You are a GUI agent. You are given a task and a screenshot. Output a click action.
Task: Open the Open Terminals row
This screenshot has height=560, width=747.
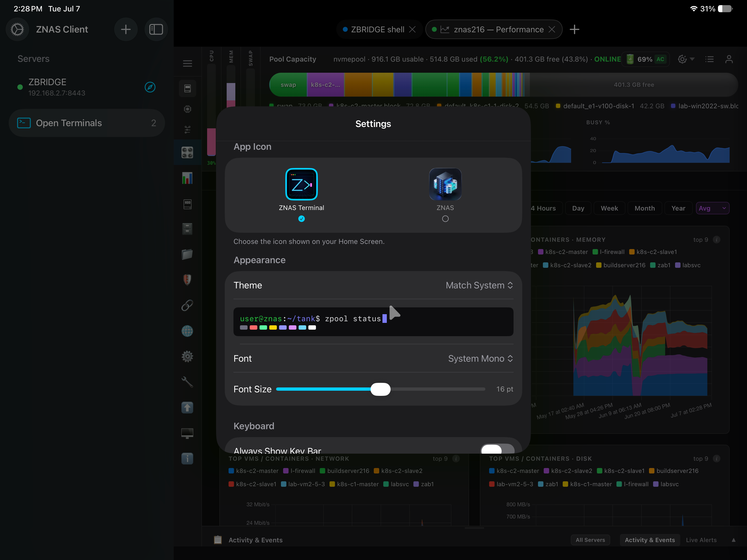point(87,123)
